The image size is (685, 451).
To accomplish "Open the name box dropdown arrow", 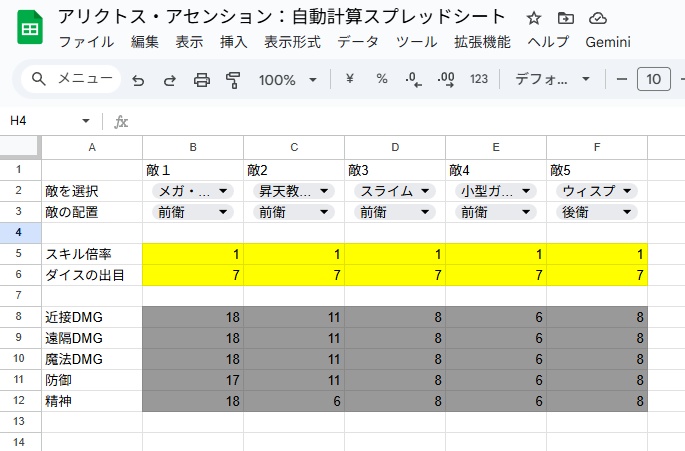I will (86, 121).
